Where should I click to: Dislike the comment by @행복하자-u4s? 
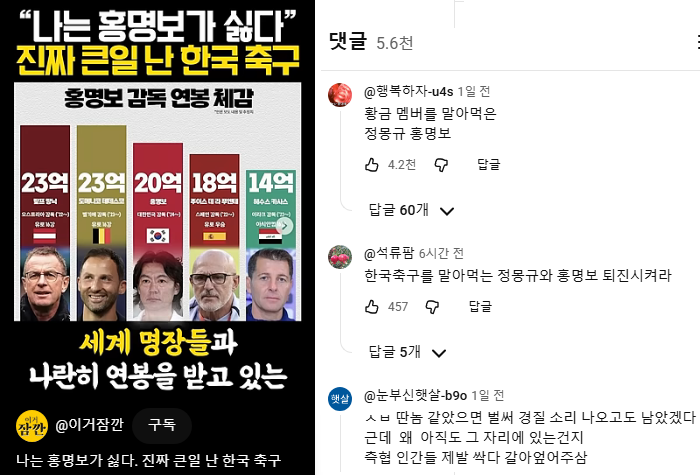(x=441, y=165)
